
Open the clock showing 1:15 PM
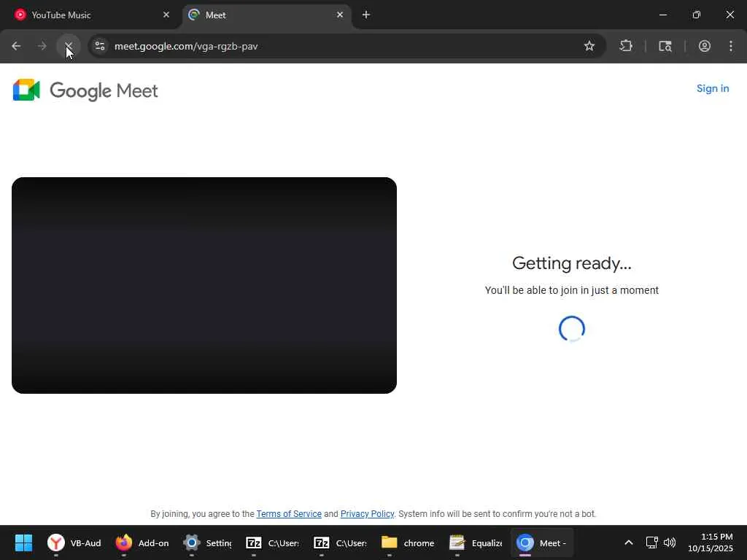pyautogui.click(x=711, y=542)
